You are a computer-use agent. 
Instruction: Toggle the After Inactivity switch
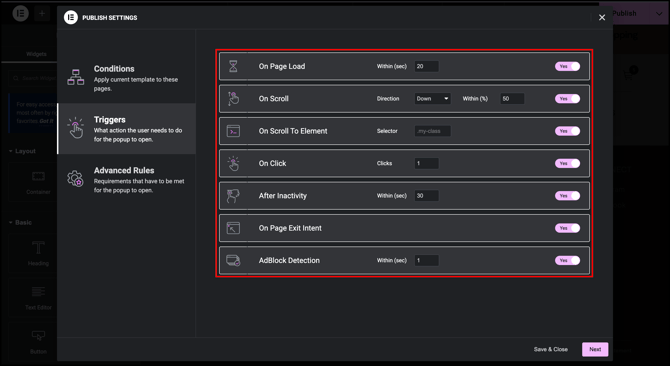coord(567,196)
